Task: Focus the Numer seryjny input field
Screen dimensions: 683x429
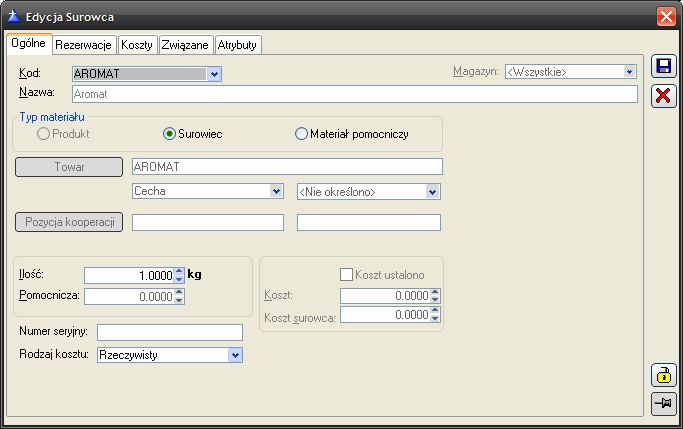Action: (x=170, y=332)
